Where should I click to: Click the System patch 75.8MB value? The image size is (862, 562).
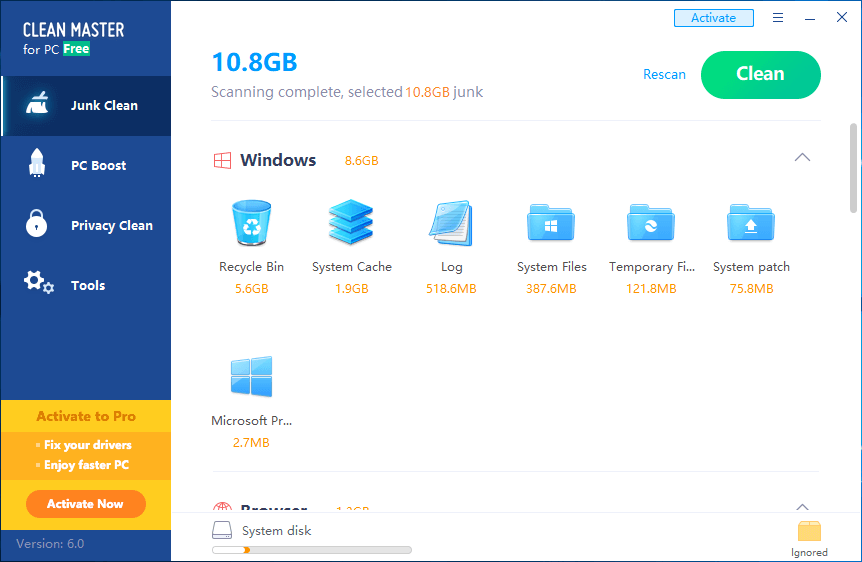pos(751,289)
